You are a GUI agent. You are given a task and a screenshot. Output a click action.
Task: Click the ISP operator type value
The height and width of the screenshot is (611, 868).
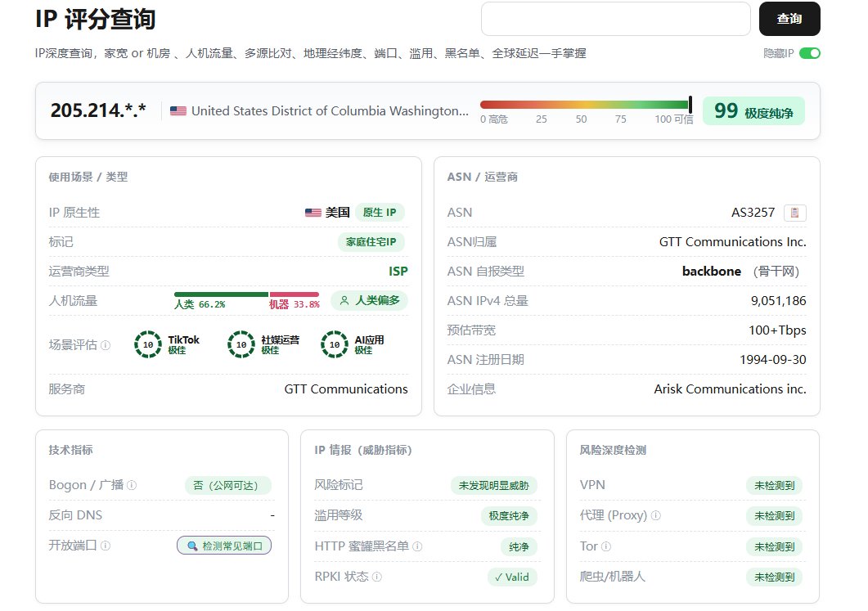pyautogui.click(x=398, y=272)
